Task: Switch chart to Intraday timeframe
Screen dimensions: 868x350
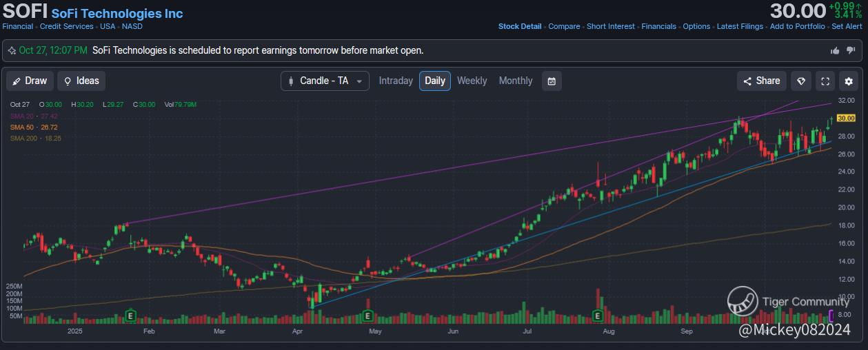Action: 396,81
